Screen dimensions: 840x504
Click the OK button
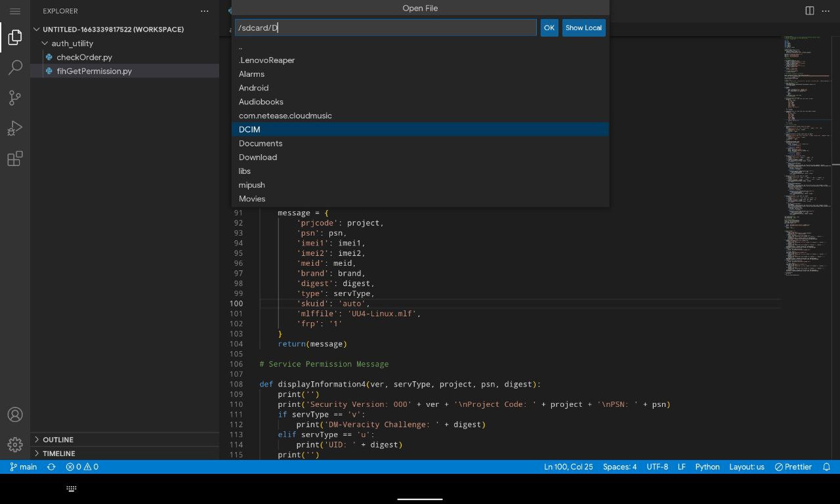549,28
